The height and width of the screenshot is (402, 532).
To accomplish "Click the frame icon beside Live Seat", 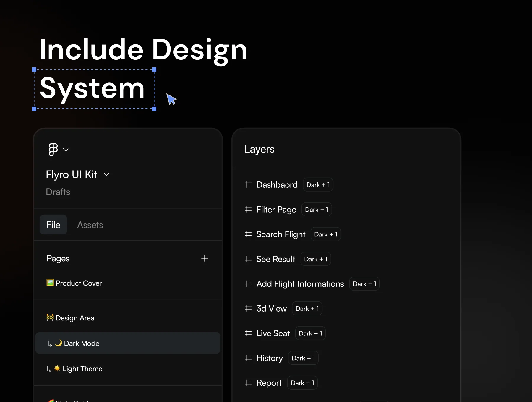I will (x=248, y=333).
